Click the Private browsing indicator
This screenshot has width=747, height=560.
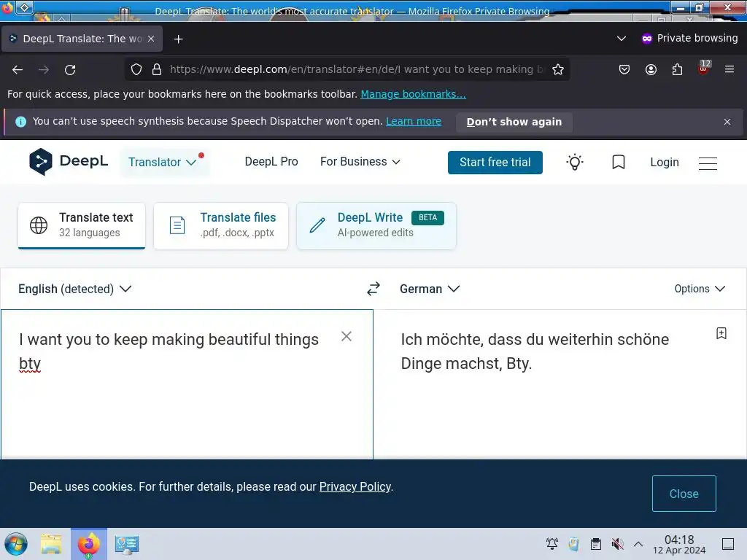coord(689,39)
